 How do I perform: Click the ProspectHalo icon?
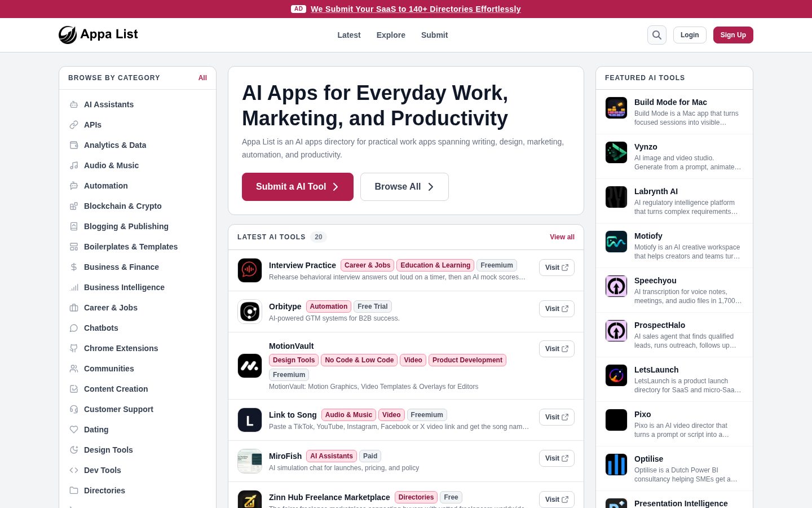click(616, 331)
